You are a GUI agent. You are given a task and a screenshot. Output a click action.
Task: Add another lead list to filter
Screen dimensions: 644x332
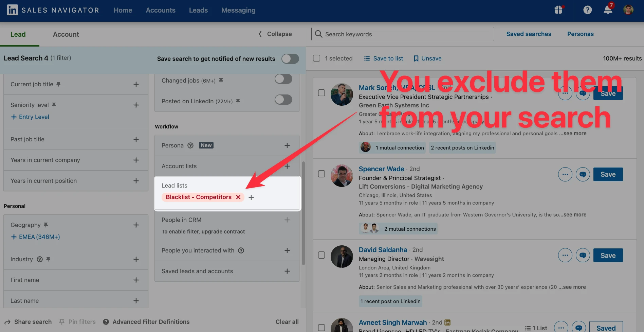[x=251, y=197]
